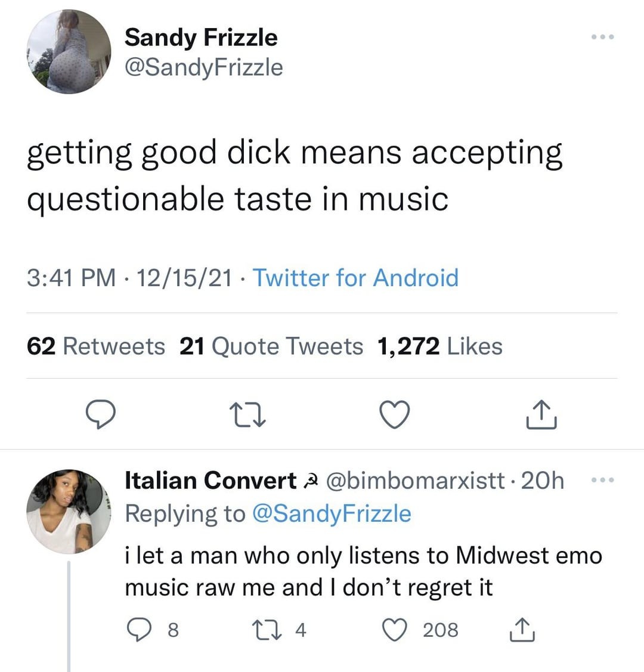644x672 pixels.
Task: Click the @SandyFrizzle mention in the reply
Action: click(332, 513)
